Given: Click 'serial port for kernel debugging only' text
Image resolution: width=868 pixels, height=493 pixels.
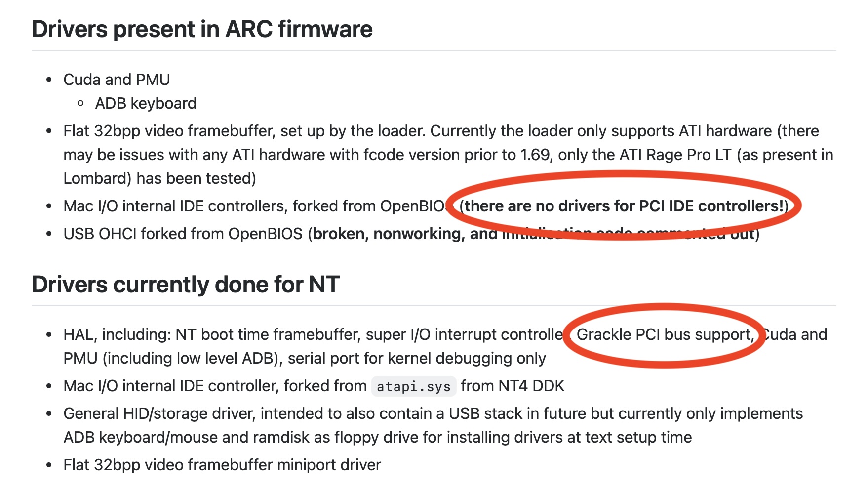Looking at the screenshot, I should coord(417,358).
